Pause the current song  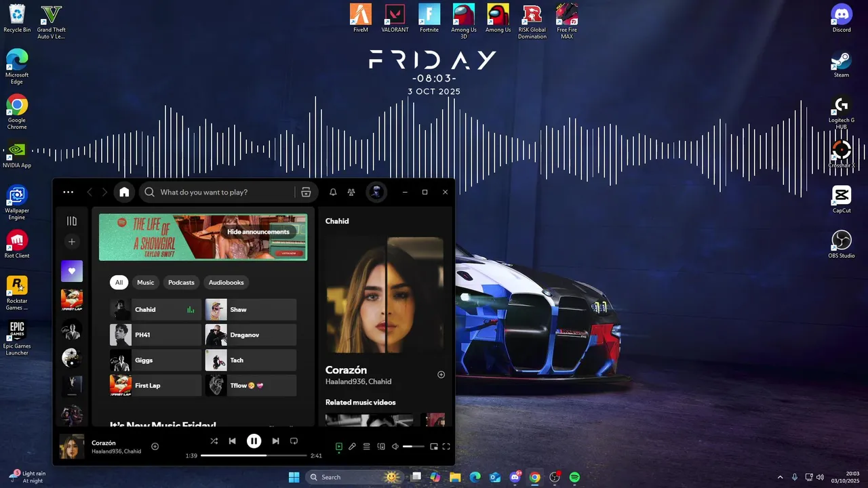(x=254, y=441)
